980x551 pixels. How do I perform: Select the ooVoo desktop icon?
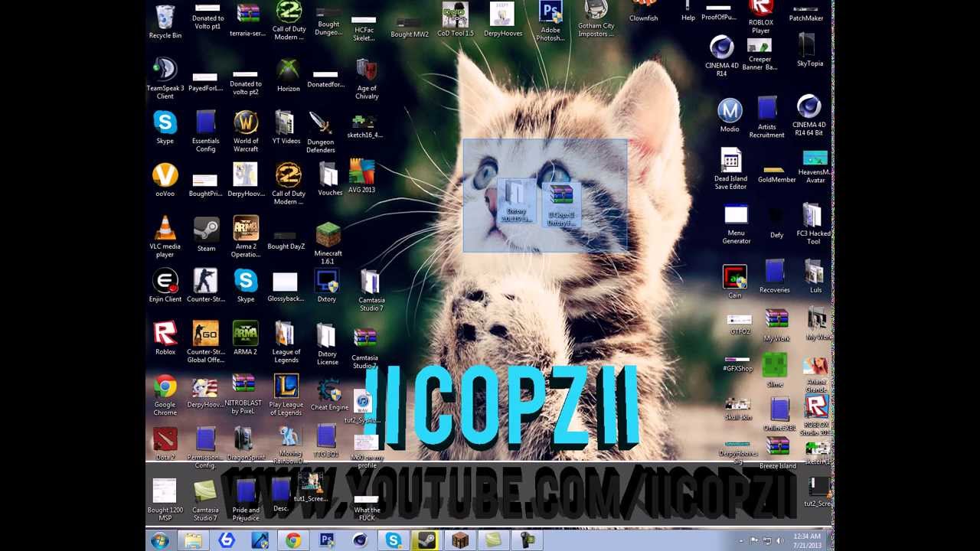[x=165, y=180]
